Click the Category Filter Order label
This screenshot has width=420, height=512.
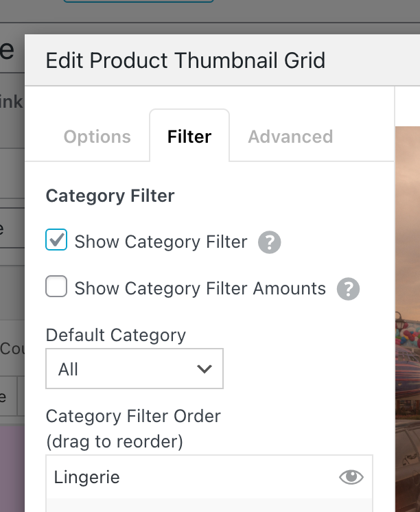[133, 416]
